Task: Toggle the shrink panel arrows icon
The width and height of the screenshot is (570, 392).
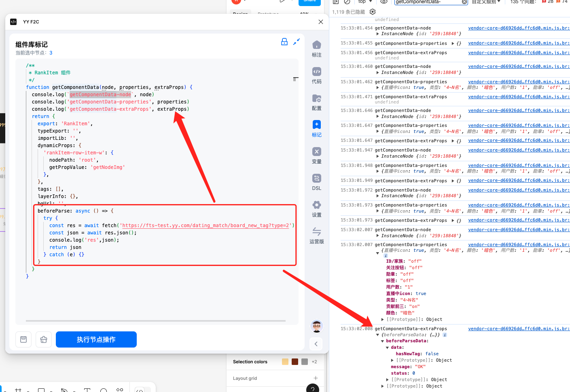Action: tap(297, 42)
